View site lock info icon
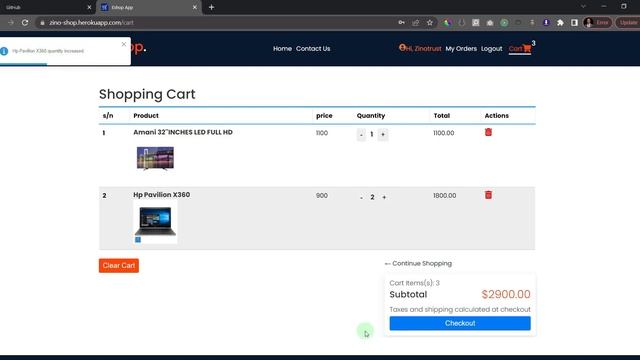The height and width of the screenshot is (360, 640). (x=42, y=23)
